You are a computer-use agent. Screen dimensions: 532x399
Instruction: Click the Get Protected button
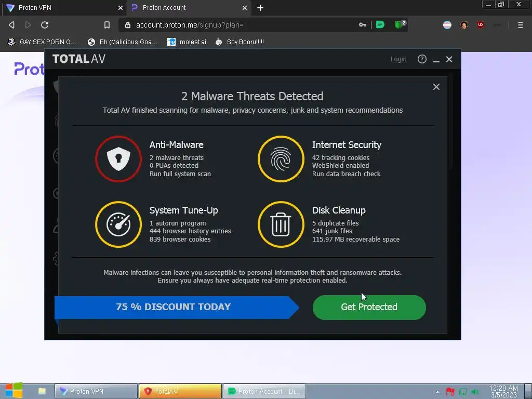click(369, 307)
